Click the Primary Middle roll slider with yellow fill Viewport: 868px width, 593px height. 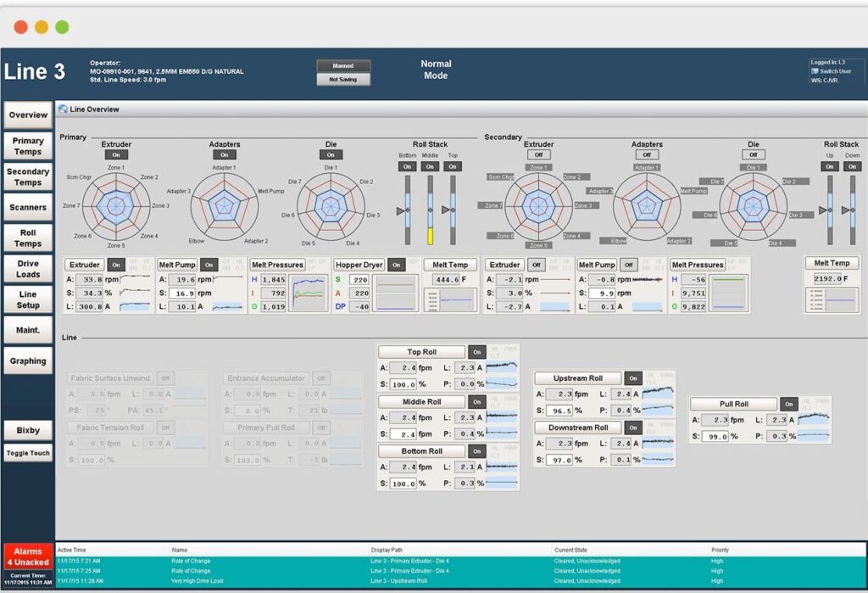click(430, 210)
